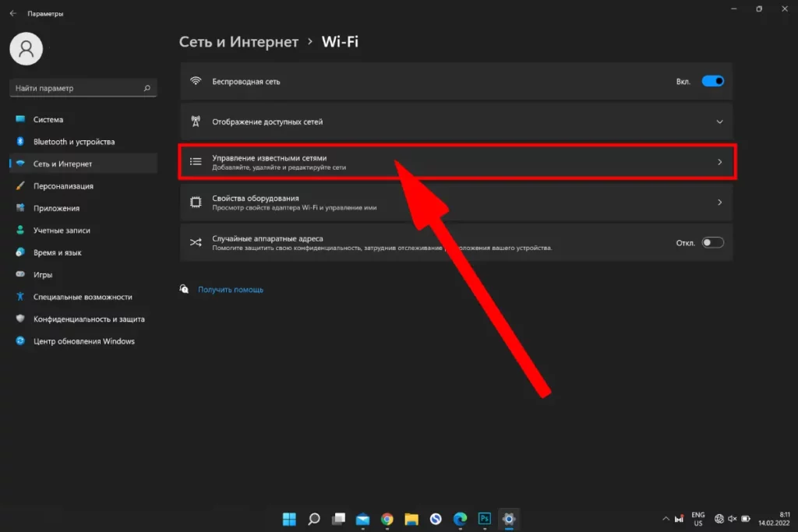The image size is (798, 532).
Task: Open Специальные возможности in the sidebar
Action: [x=83, y=297]
